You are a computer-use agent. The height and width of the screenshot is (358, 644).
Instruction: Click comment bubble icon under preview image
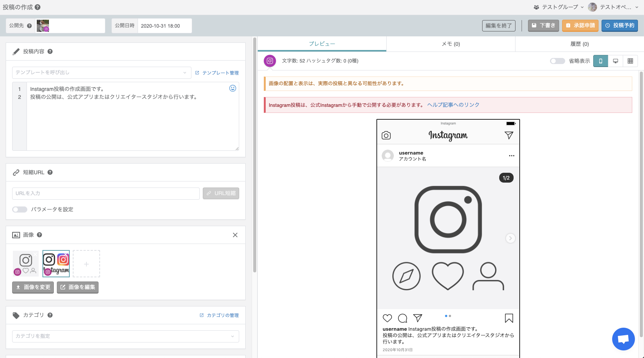tap(403, 318)
